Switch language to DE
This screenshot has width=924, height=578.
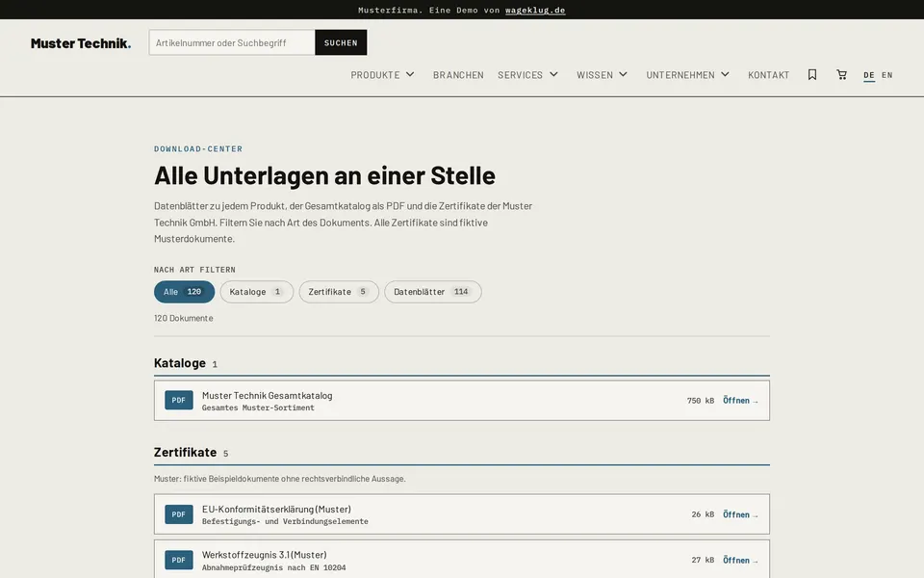868,75
